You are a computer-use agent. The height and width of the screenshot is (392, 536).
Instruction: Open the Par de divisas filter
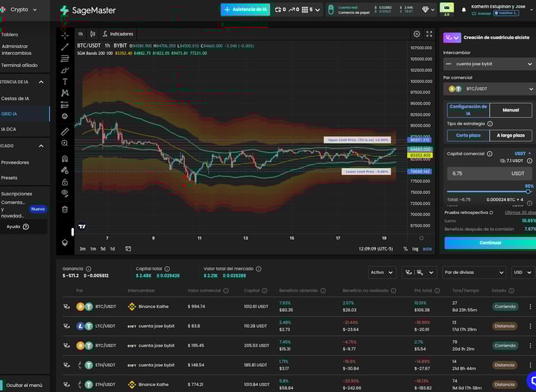pos(474,273)
